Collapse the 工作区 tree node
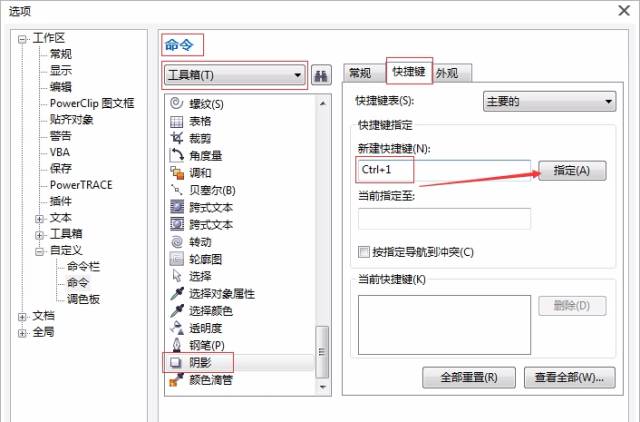The width and height of the screenshot is (640, 422). point(23,38)
